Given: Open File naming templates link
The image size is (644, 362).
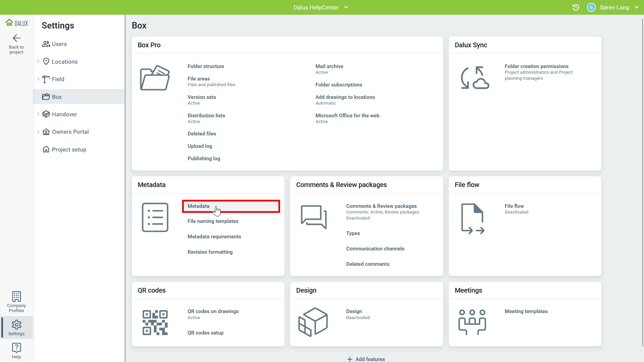Looking at the screenshot, I should click(213, 221).
